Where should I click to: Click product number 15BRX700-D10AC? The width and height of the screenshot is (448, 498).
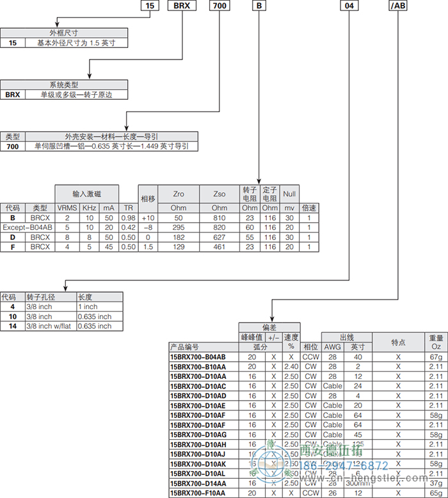[x=198, y=386]
